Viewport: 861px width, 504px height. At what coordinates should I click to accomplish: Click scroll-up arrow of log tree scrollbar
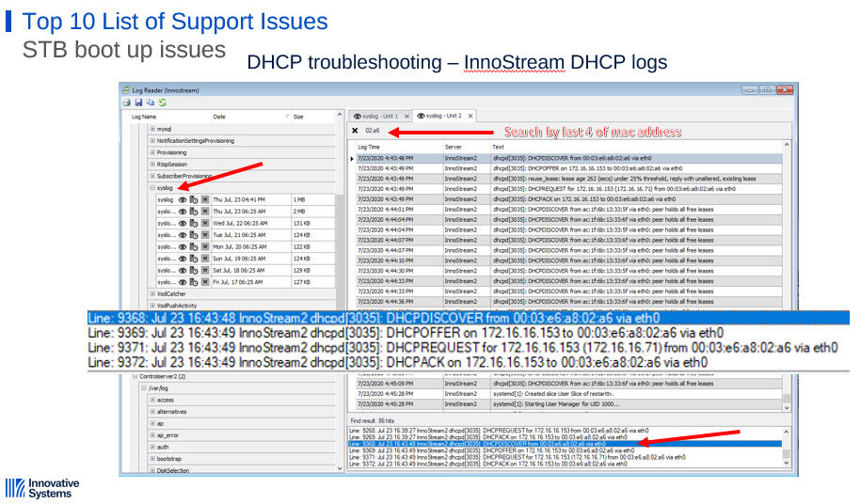(x=340, y=115)
